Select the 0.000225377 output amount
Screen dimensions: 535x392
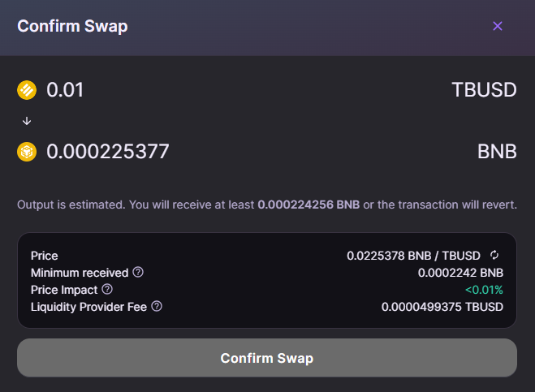[108, 152]
